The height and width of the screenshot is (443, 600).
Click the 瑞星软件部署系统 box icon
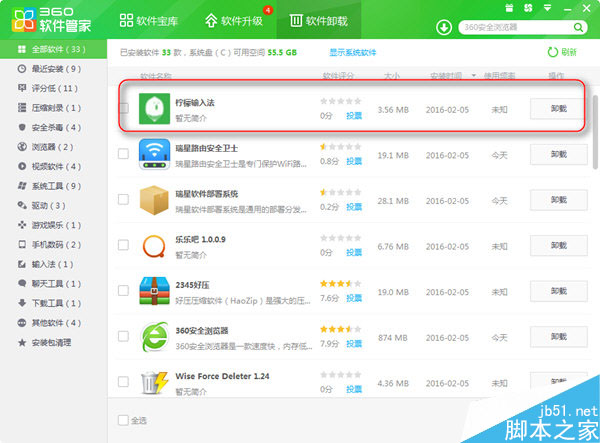coord(154,200)
